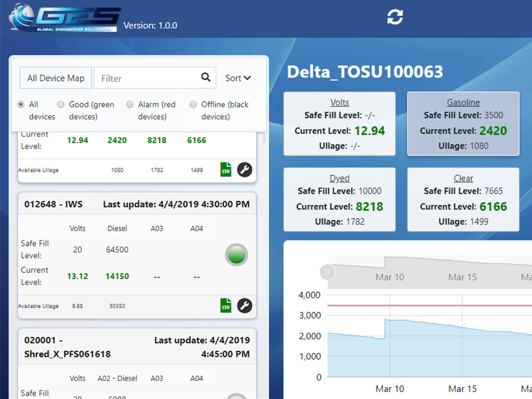Image resolution: width=532 pixels, height=399 pixels.
Task: Open the All Device Map view
Action: 56,78
